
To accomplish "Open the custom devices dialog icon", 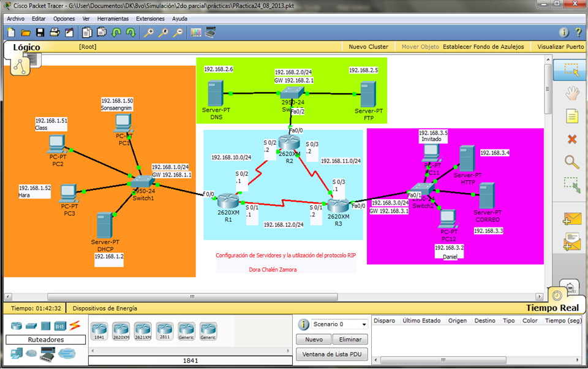I will click(210, 32).
